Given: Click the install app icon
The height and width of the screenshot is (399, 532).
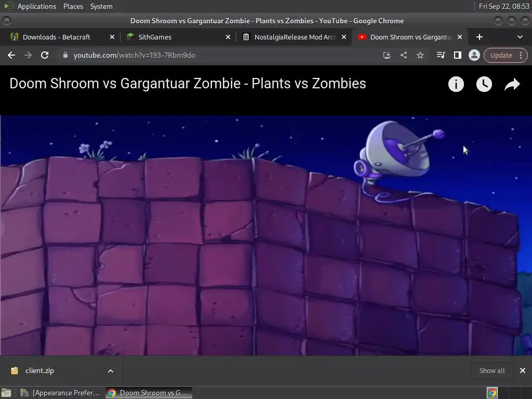Looking at the screenshot, I should 387,55.
